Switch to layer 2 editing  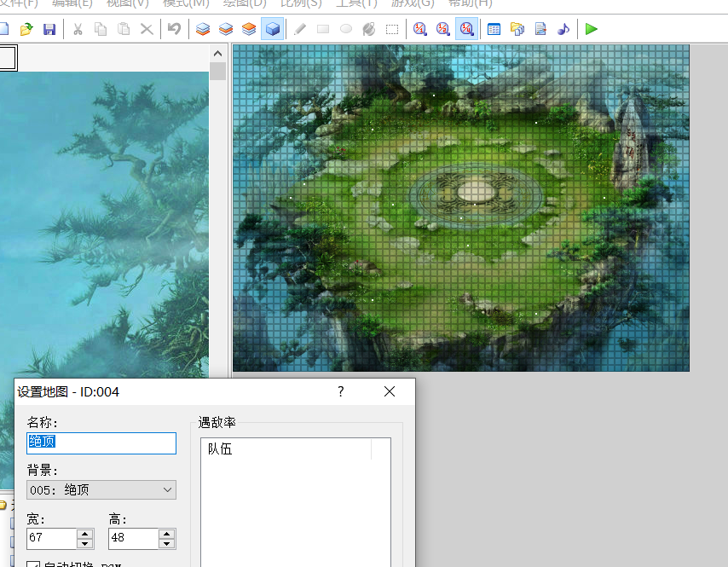click(x=226, y=29)
